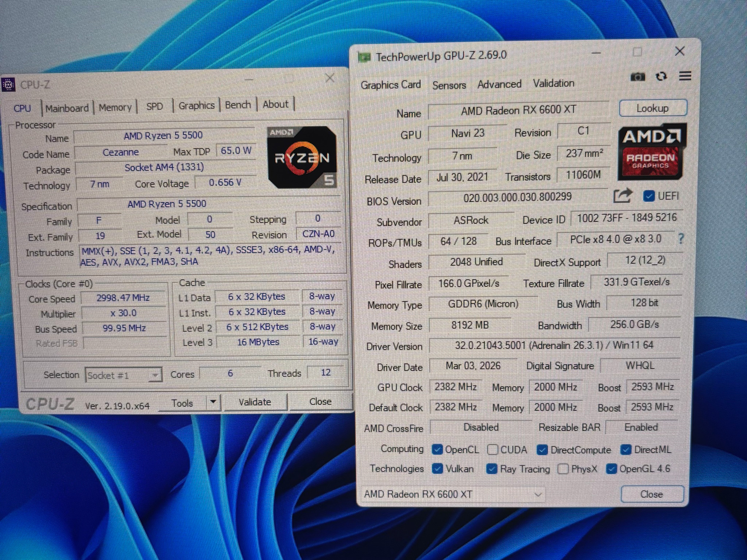Image resolution: width=747 pixels, height=560 pixels.
Task: Click the Bus Interface value PCIe x8 4.0
Action: (616, 239)
